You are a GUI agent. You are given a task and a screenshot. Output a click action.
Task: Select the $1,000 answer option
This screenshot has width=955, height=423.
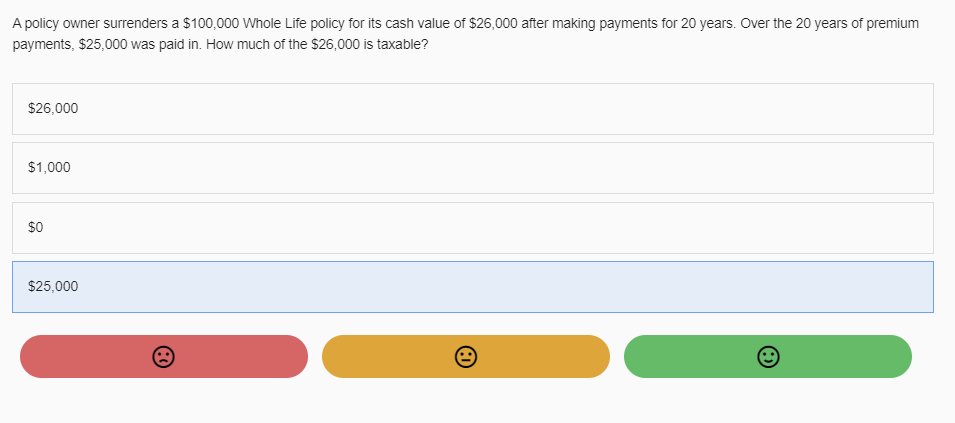tap(472, 168)
